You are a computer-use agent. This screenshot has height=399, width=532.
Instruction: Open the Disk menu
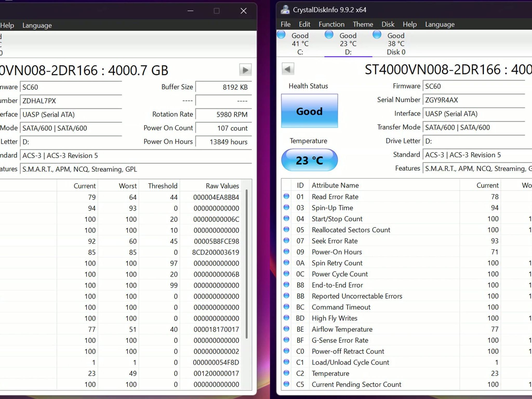point(388,24)
